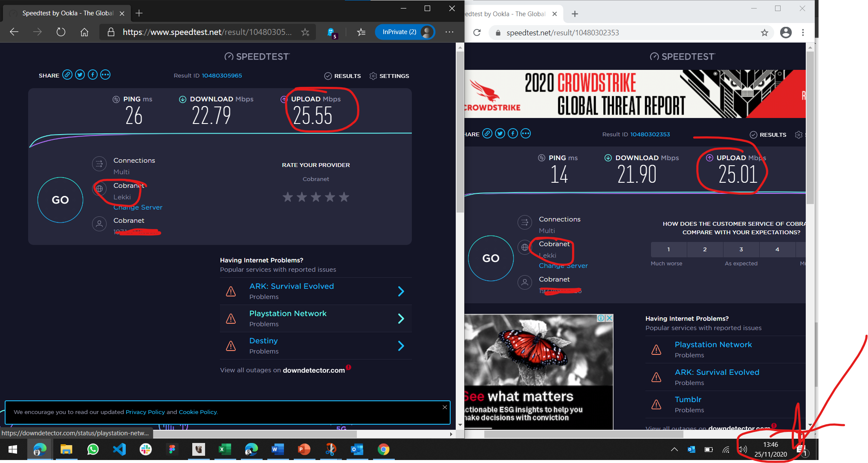Select rating 3 As expected
The height and width of the screenshot is (463, 868).
coord(741,250)
